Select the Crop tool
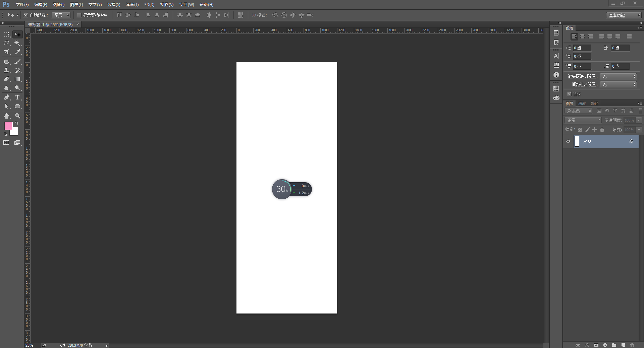 pyautogui.click(x=6, y=52)
